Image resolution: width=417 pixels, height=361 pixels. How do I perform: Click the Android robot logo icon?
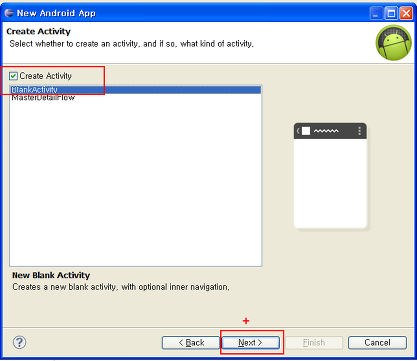pos(394,43)
